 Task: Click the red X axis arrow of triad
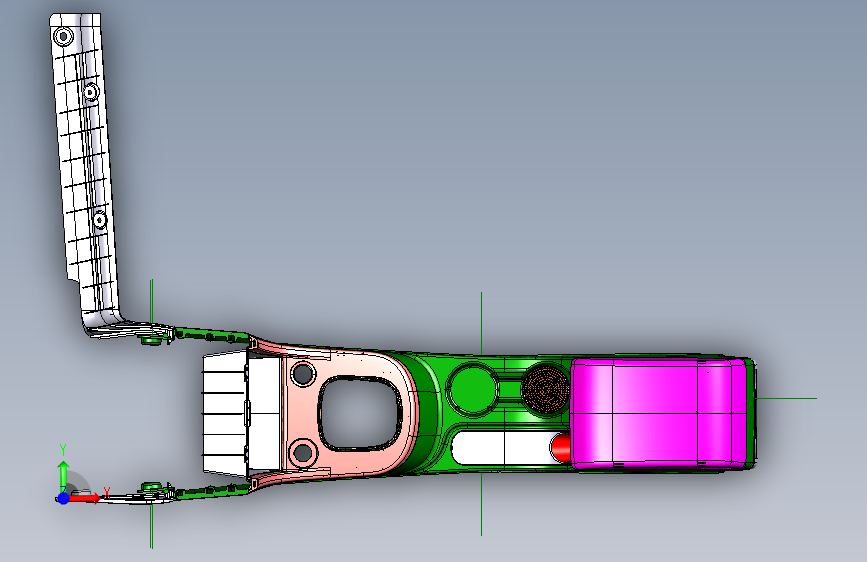[85, 498]
